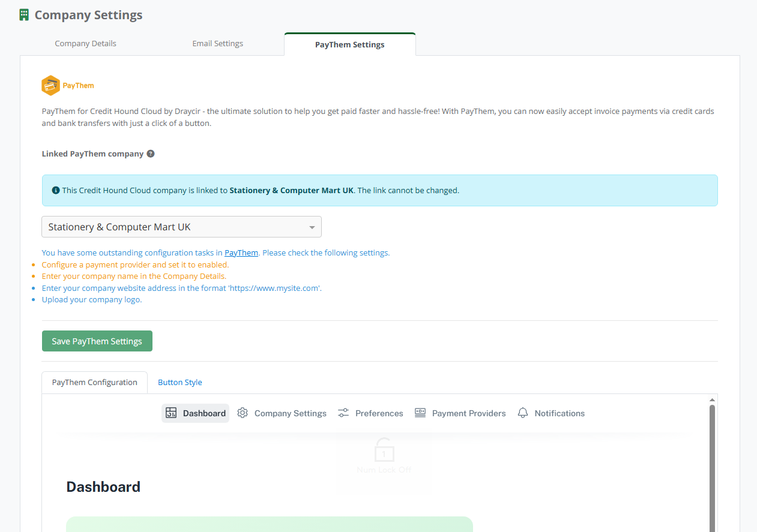The image size is (757, 532).
Task: Select the PayThem Settings tab
Action: 350,44
